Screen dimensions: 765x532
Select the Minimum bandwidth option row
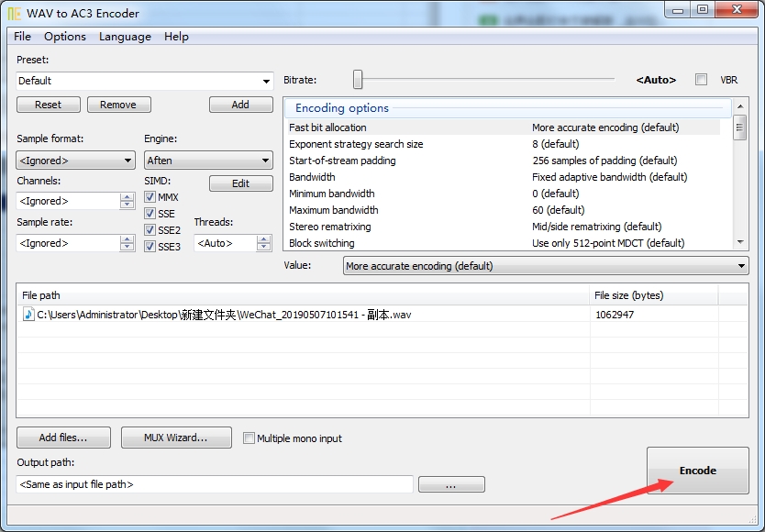pyautogui.click(x=504, y=194)
